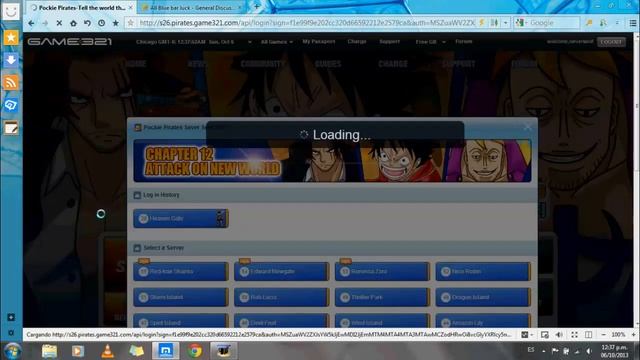Open the RSS feed reader in sidebar
Viewport: 640px width, 360px height.
tap(11, 82)
